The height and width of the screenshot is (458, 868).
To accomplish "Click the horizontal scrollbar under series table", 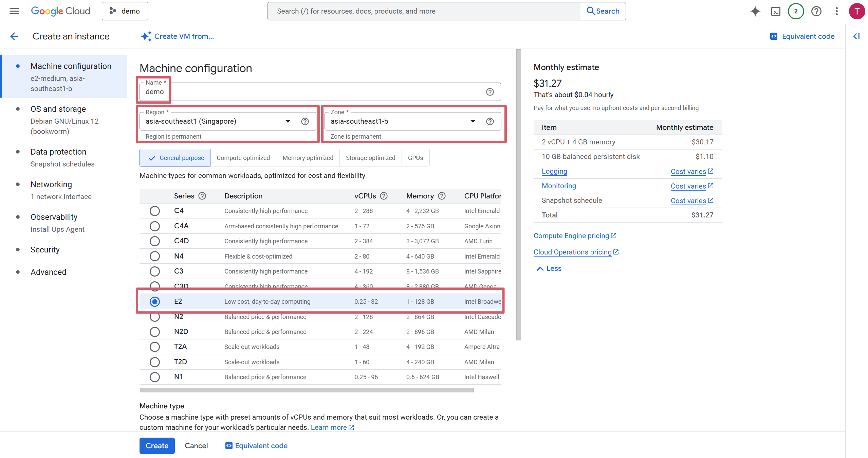I will (306, 390).
